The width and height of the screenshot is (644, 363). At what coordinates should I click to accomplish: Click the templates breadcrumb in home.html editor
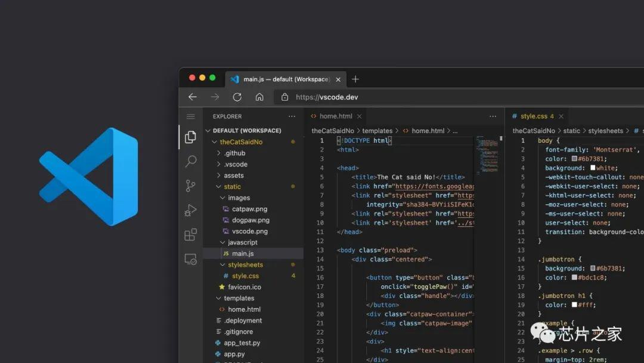377,131
